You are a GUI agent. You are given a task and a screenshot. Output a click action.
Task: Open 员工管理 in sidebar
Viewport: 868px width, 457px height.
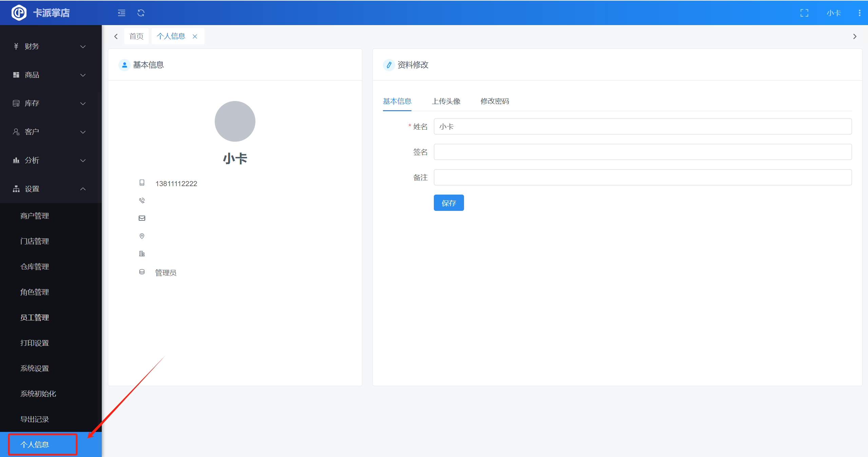(x=35, y=317)
